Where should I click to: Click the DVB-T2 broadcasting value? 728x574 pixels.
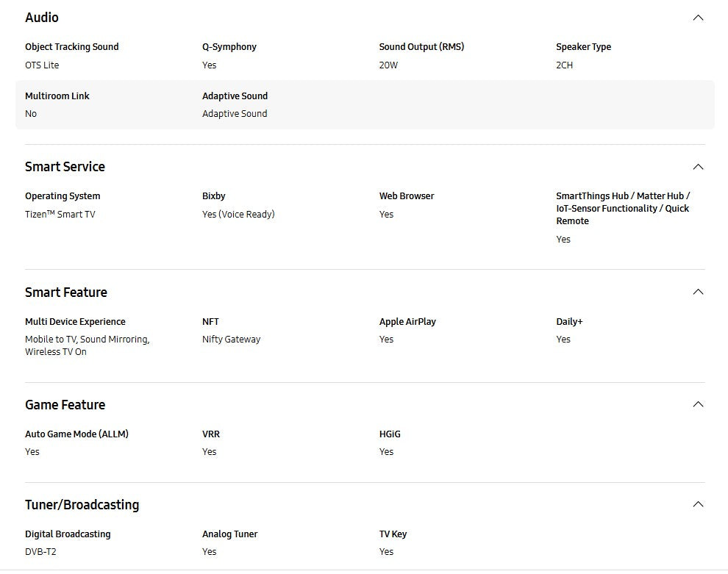pos(40,552)
